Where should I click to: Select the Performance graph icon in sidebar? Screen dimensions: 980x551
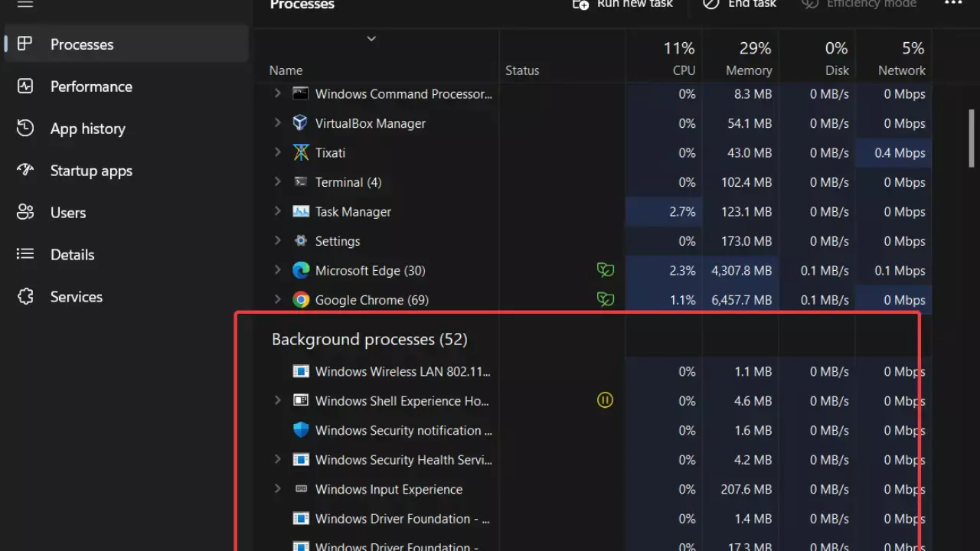(24, 86)
